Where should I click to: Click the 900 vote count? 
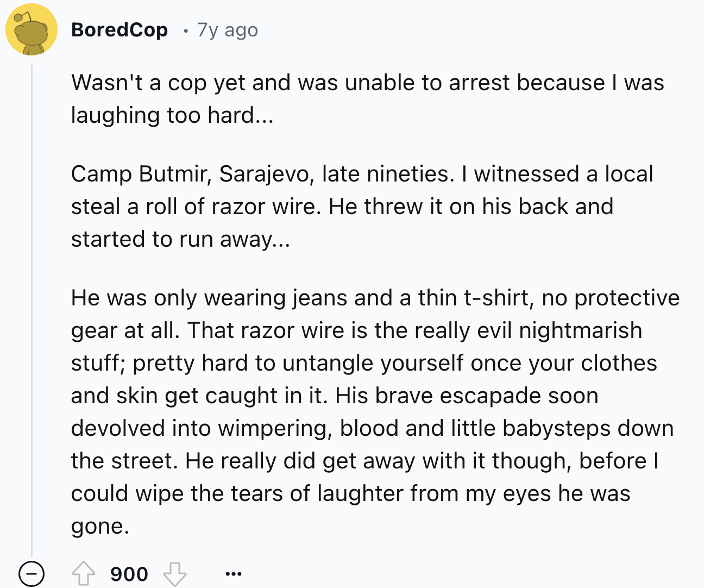129,574
